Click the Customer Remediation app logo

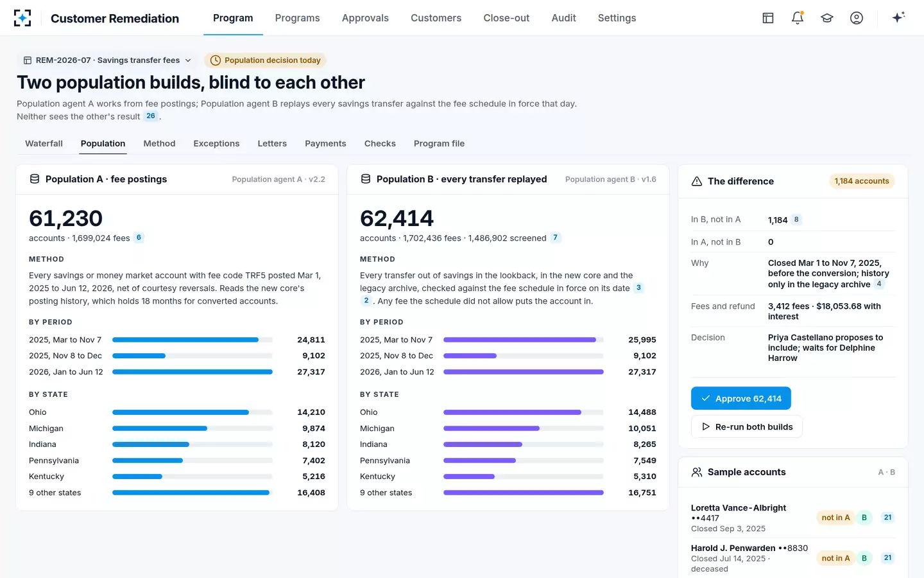point(22,18)
